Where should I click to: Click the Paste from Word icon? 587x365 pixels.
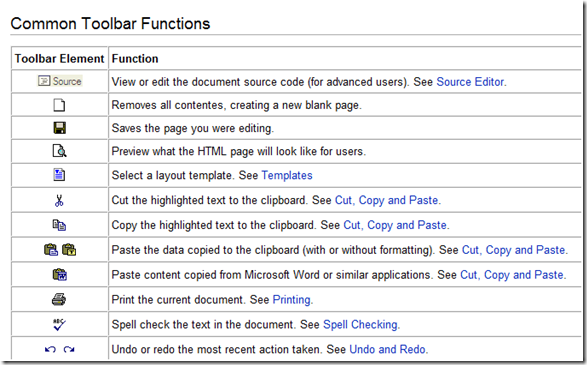point(60,274)
